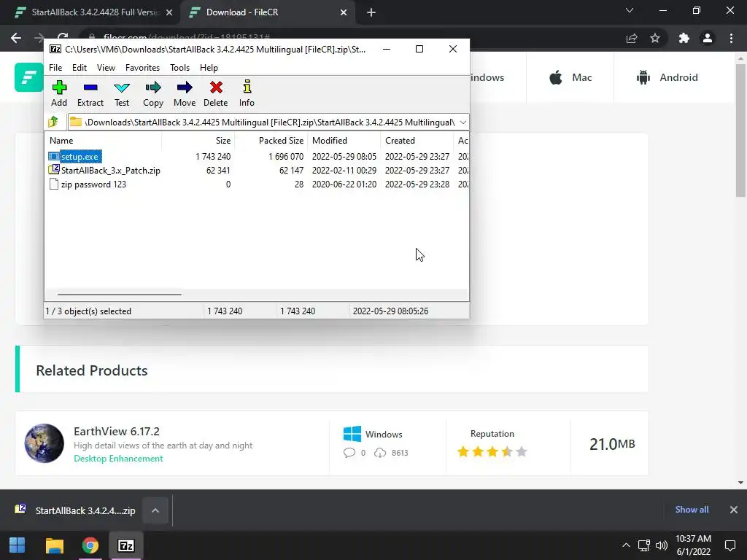Open the Android category on FileCR

[667, 77]
